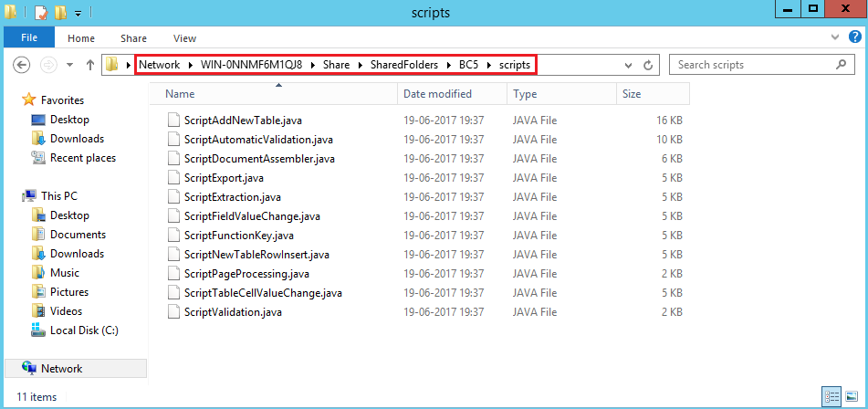This screenshot has height=409, width=868.
Task: Open Documents under This PC
Action: click(78, 235)
